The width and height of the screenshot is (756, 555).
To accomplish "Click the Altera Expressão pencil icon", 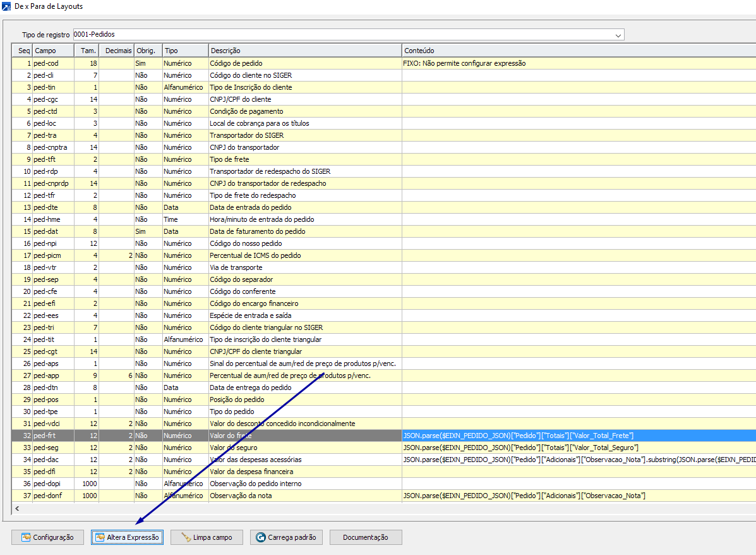I will 100,537.
